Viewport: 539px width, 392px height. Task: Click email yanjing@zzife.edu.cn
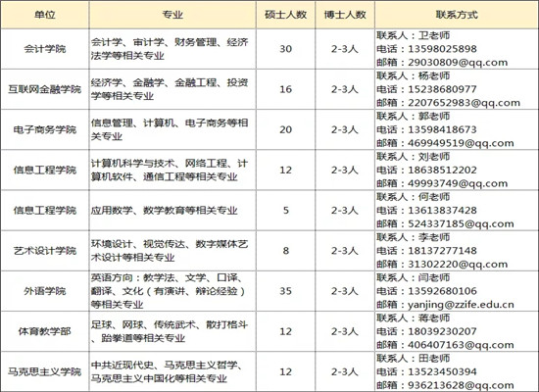[461, 305]
